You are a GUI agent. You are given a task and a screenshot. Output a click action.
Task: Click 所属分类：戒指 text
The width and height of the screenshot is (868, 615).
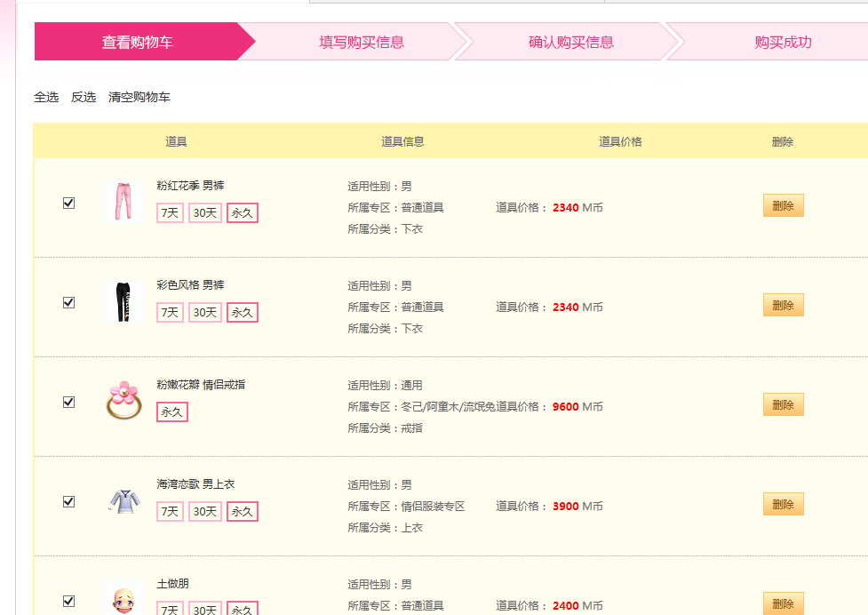tap(386, 427)
